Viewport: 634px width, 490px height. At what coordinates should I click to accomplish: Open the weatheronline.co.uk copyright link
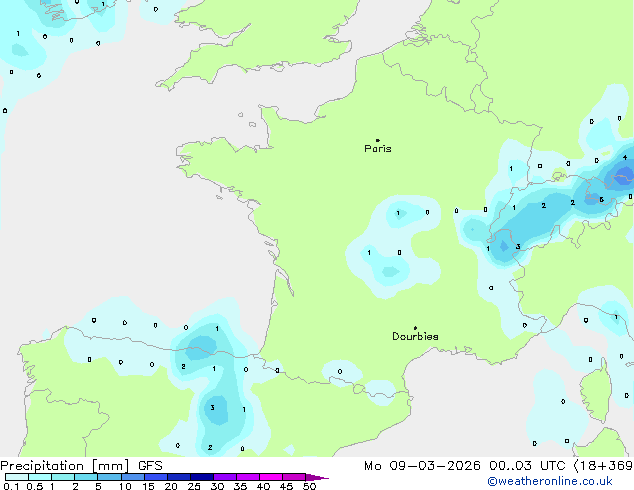pos(550,481)
